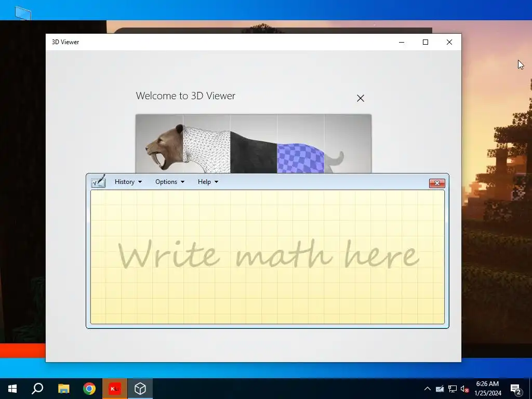
Task: Switch to the red K app in taskbar
Action: (x=115, y=389)
